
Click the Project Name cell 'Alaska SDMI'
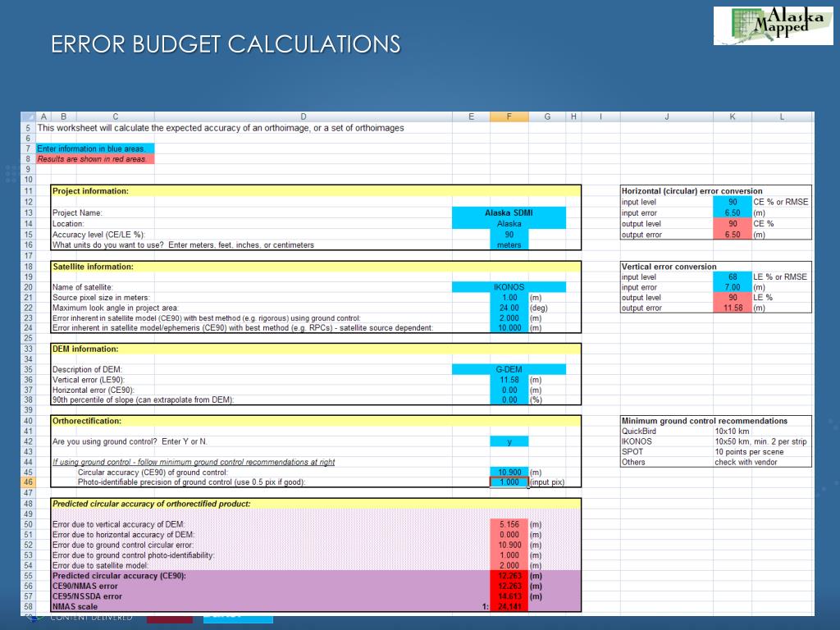[509, 212]
